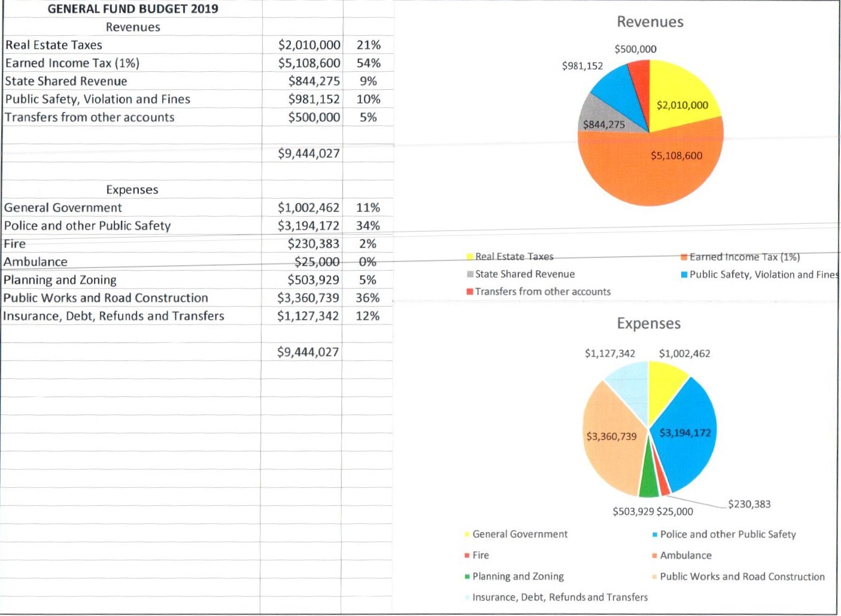Image resolution: width=841 pixels, height=616 pixels.
Task: Click the State Shared Revenue legend swatch
Action: [470, 274]
